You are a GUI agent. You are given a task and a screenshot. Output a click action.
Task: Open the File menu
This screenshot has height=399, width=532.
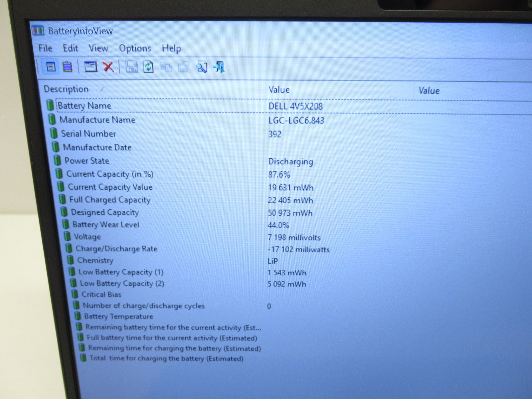click(45, 48)
